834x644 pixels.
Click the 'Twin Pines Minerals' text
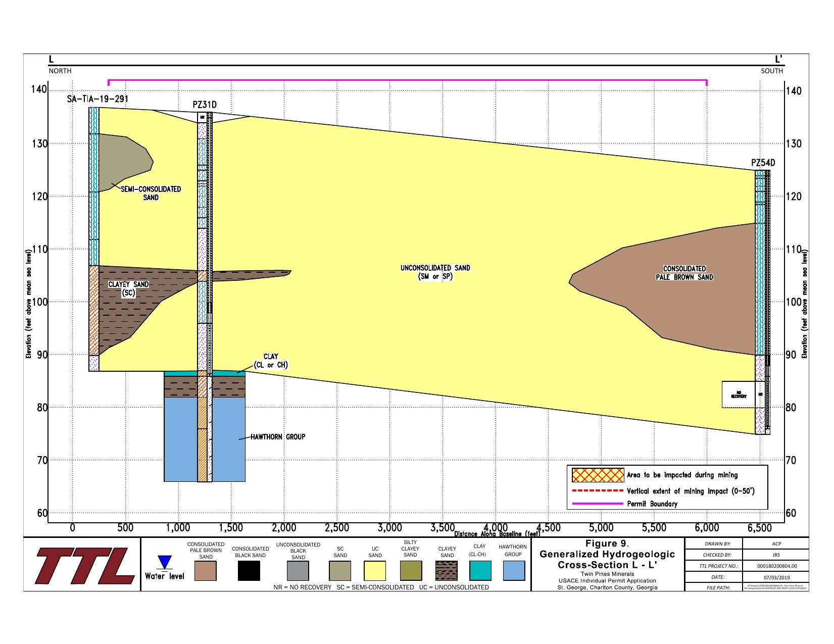[x=607, y=574]
